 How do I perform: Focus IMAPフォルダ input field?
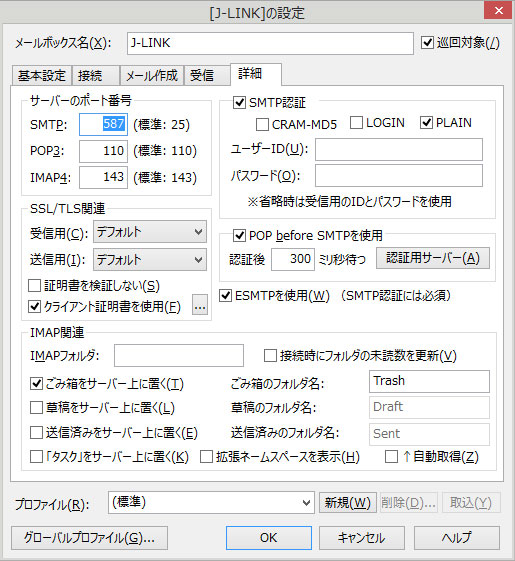tap(179, 355)
